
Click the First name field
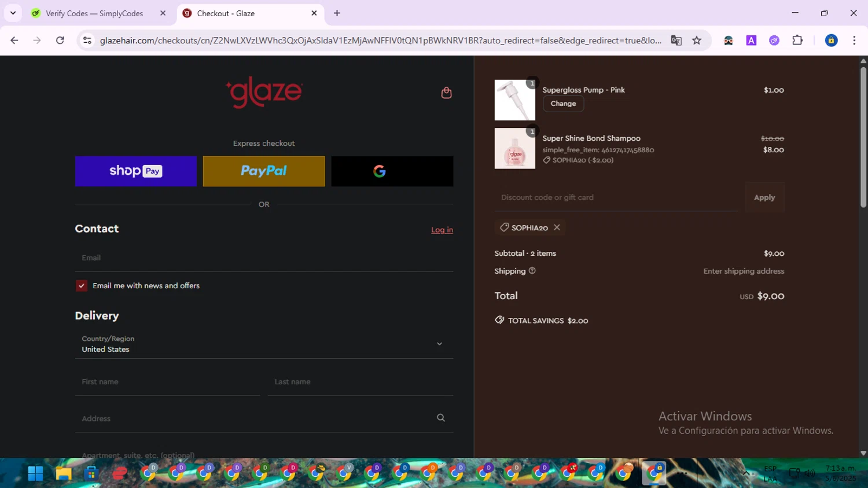tap(168, 382)
